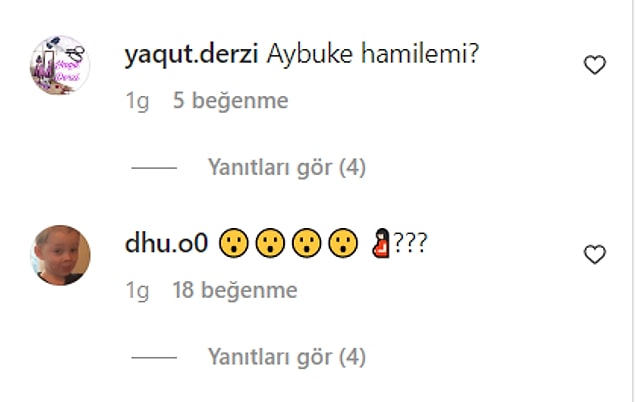Click the second surprised face emoji
The image size is (635, 402).
tap(270, 243)
